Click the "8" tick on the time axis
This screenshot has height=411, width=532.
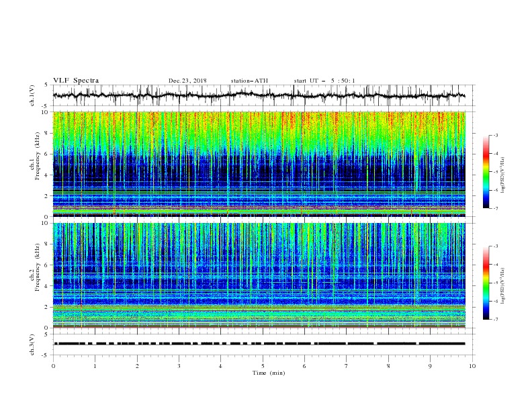(388, 366)
